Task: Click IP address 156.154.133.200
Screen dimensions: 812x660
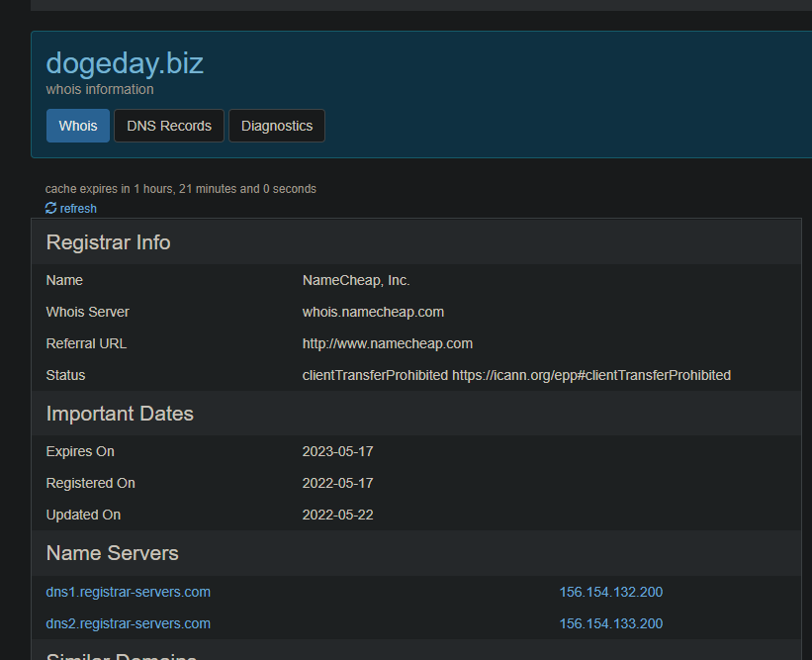Action: coord(610,623)
